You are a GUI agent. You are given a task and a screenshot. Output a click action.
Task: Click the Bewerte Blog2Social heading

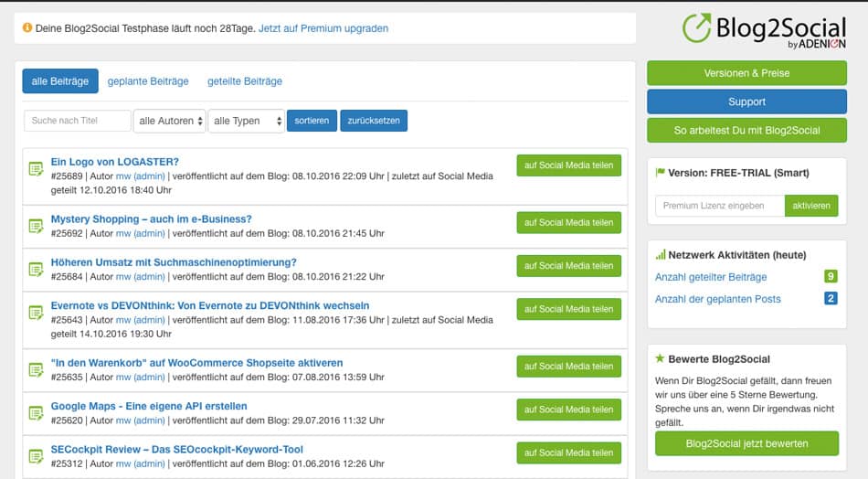pyautogui.click(x=719, y=359)
